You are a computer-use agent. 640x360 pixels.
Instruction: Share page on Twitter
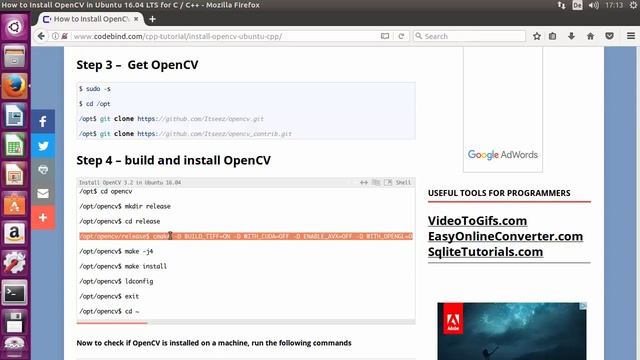[x=43, y=145]
